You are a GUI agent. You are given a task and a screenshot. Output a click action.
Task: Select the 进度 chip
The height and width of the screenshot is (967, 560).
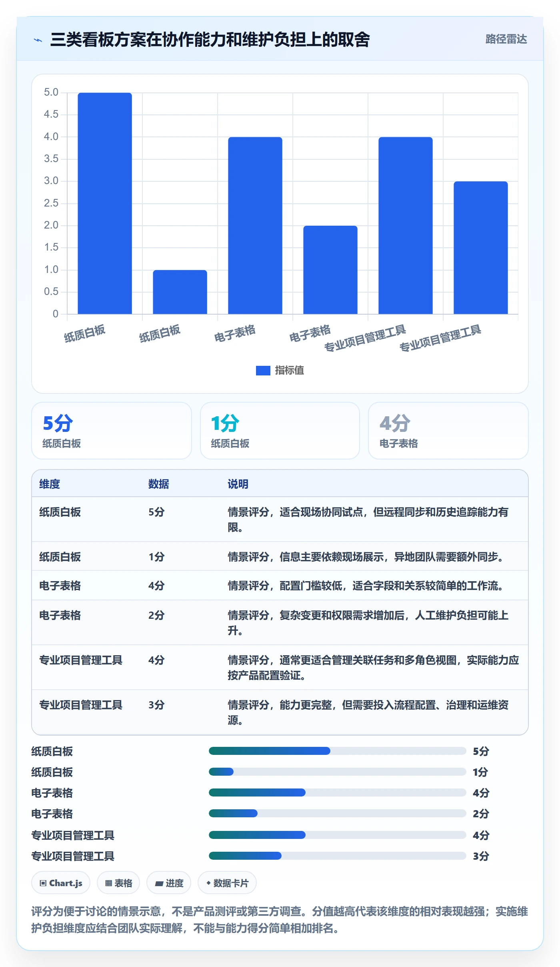(x=169, y=883)
